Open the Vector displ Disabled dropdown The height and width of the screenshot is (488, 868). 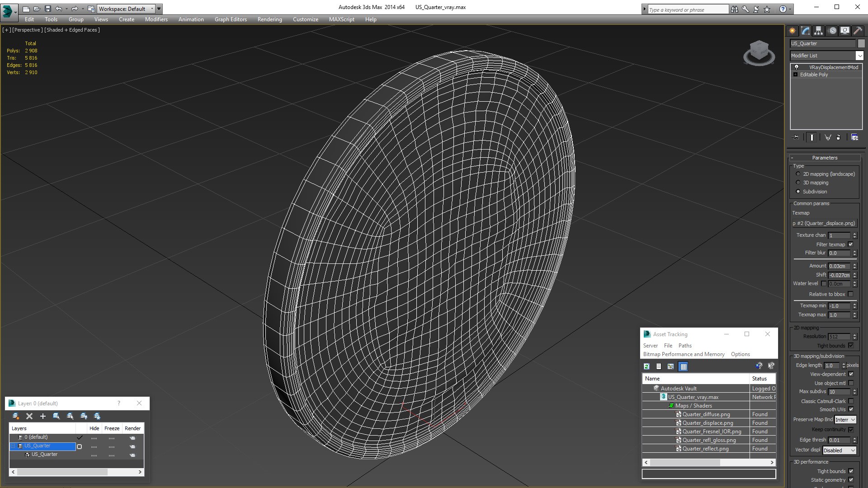(839, 450)
